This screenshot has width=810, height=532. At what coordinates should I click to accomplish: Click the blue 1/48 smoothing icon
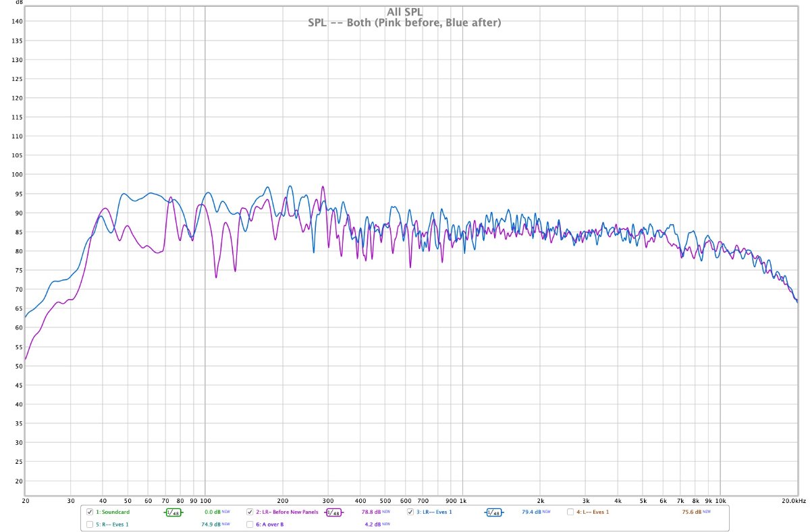(493, 512)
